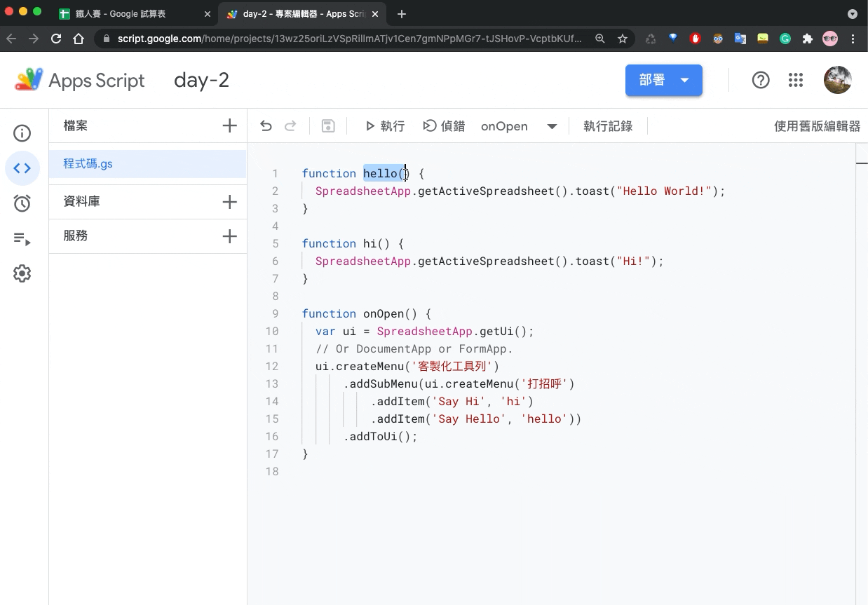Undo the last edit in editor toolbar
The width and height of the screenshot is (868, 605).
click(x=266, y=126)
